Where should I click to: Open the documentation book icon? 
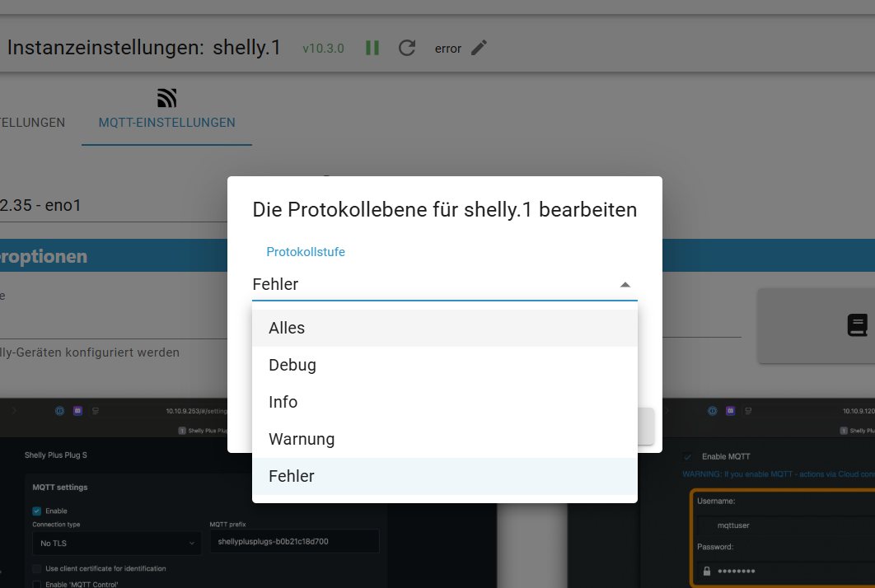pos(858,325)
